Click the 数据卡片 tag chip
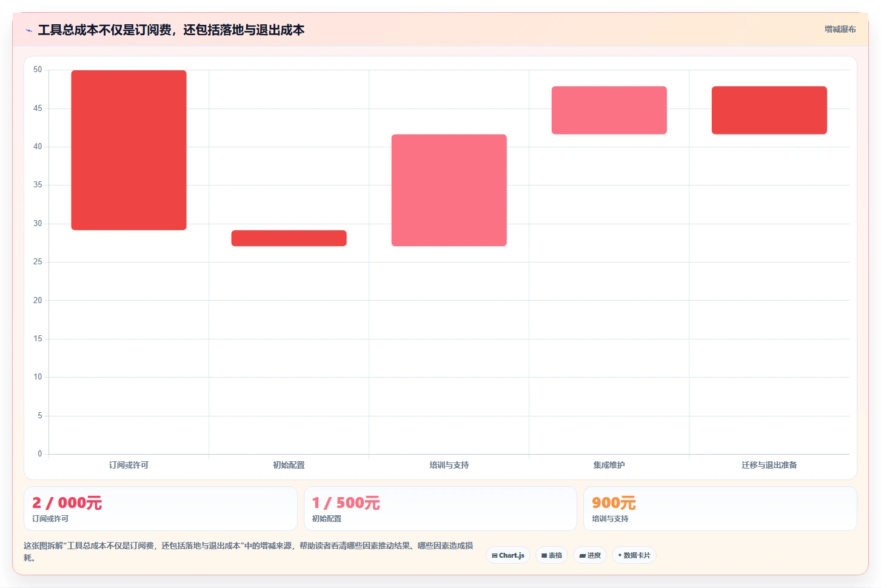The height and width of the screenshot is (588, 881). click(634, 555)
